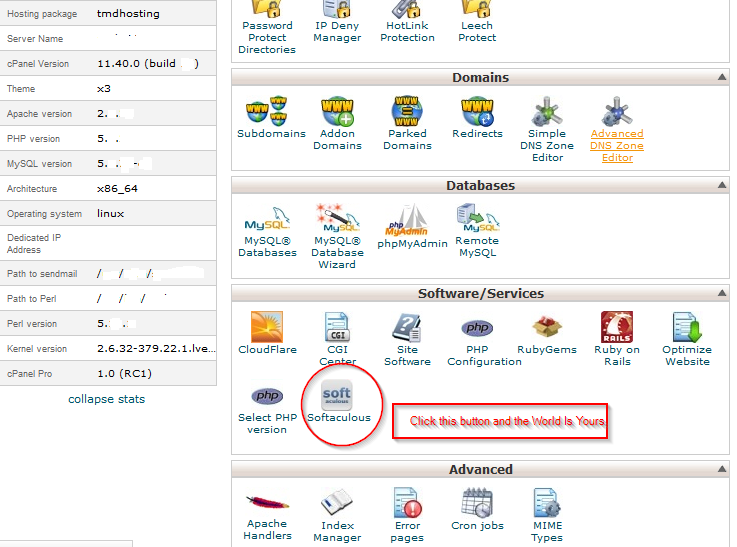Screen dimensions: 737x547
Task: Click the Dedicated IP Address label
Action: pyautogui.click(x=34, y=243)
